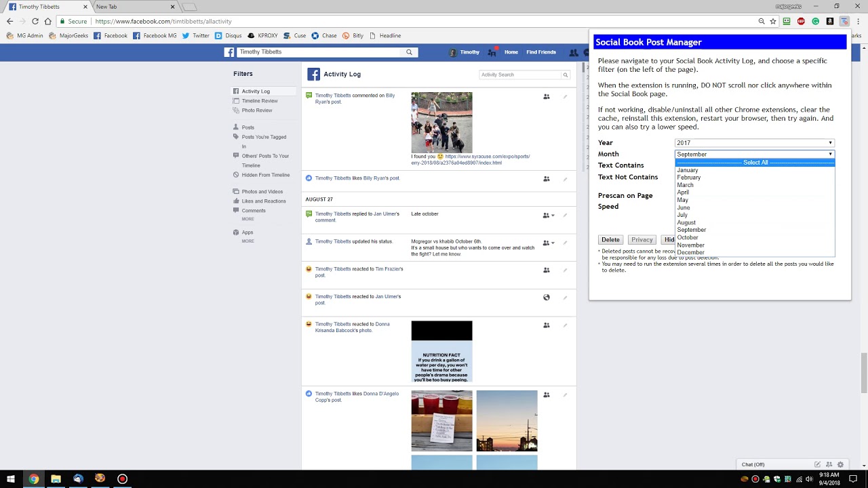
Task: Click the zoom magnifier icon in address bar
Action: pyautogui.click(x=762, y=21)
